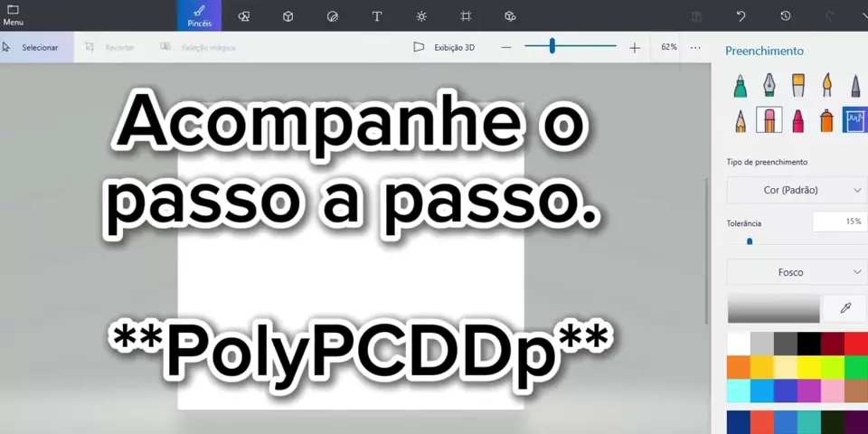
Task: Select the Eraser tool
Action: (x=769, y=120)
